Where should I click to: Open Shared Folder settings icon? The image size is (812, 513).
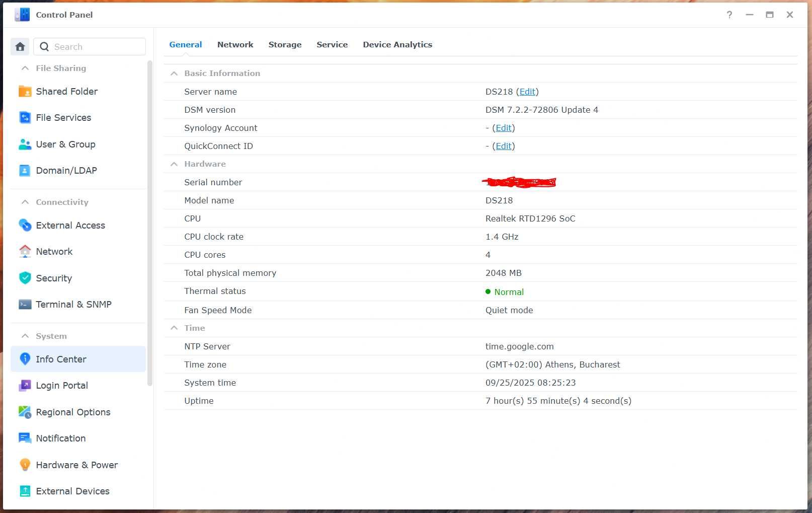(x=25, y=91)
